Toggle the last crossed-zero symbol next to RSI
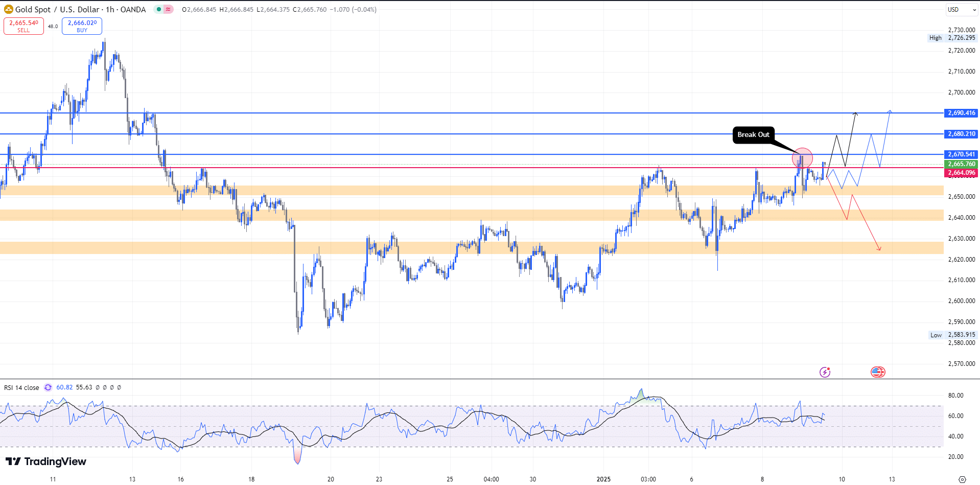 pyautogui.click(x=119, y=387)
